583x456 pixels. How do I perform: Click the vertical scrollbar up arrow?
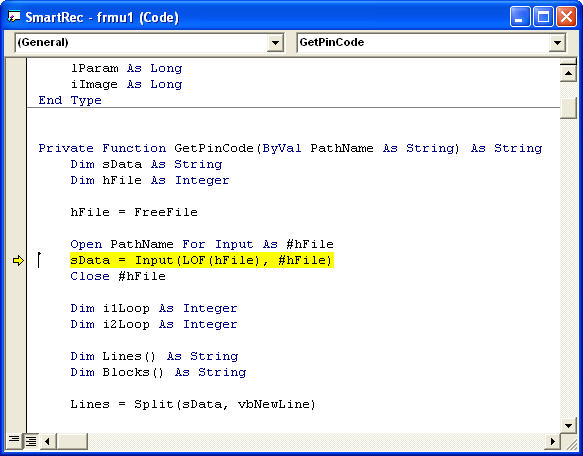pyautogui.click(x=568, y=73)
